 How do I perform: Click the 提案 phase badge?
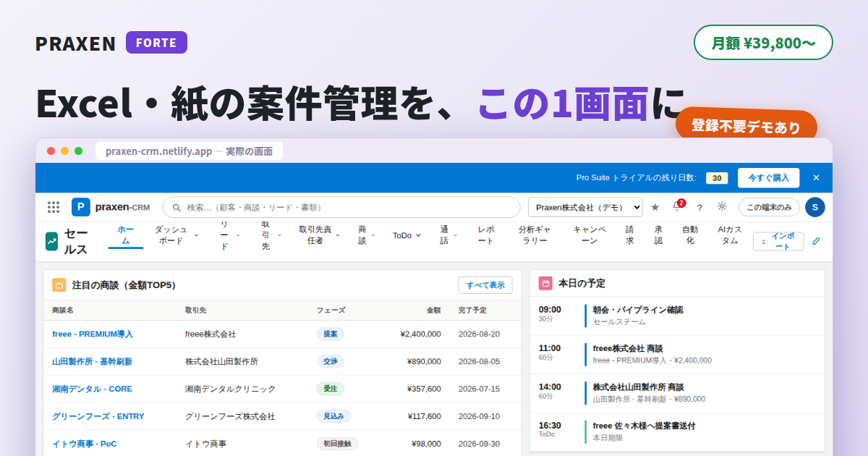click(x=331, y=334)
